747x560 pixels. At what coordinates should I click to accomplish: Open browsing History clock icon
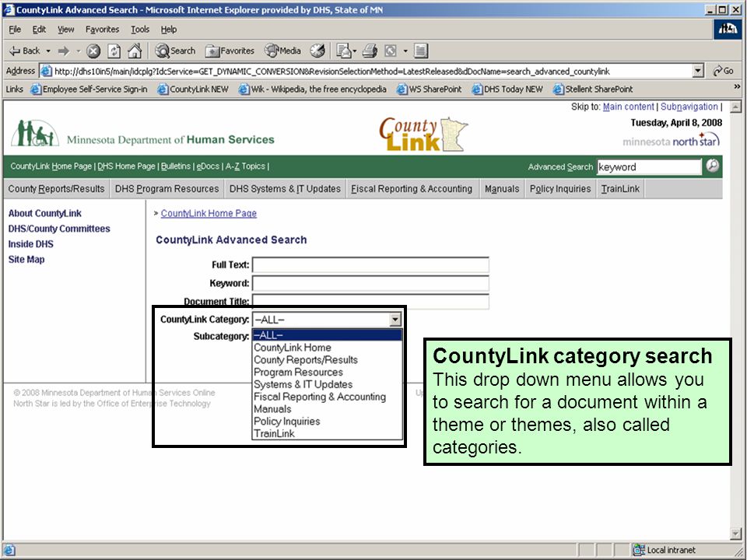point(317,51)
